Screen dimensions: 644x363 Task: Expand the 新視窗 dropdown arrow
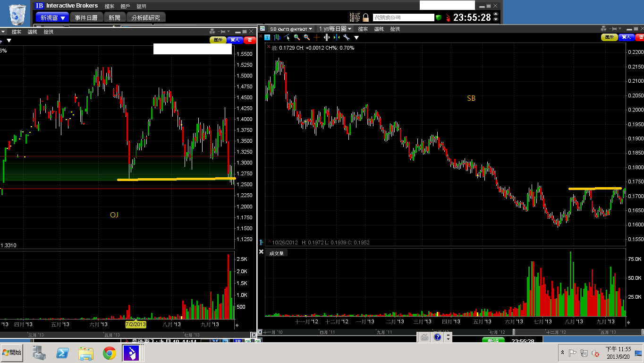pyautogui.click(x=63, y=18)
